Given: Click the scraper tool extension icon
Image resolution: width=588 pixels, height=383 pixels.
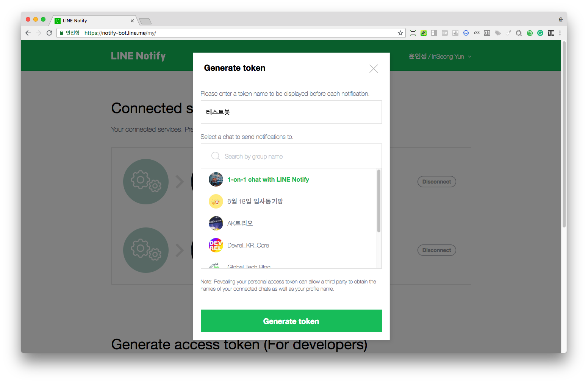Looking at the screenshot, I should click(508, 33).
